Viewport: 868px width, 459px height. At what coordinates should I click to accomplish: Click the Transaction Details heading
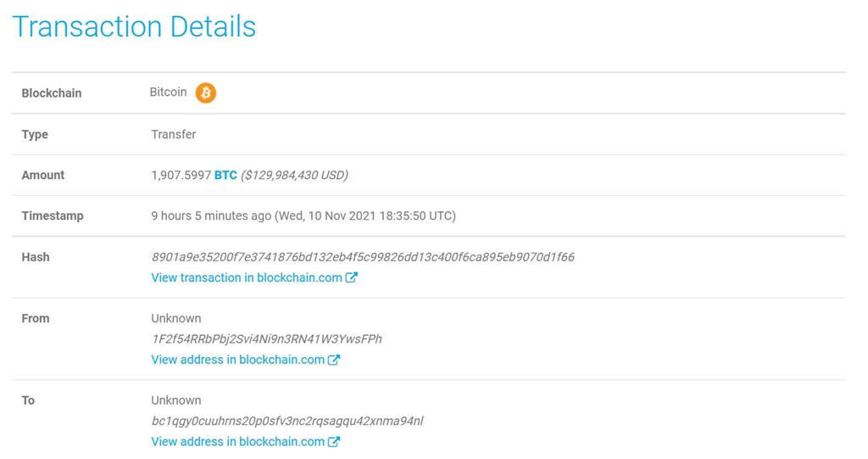[x=134, y=26]
